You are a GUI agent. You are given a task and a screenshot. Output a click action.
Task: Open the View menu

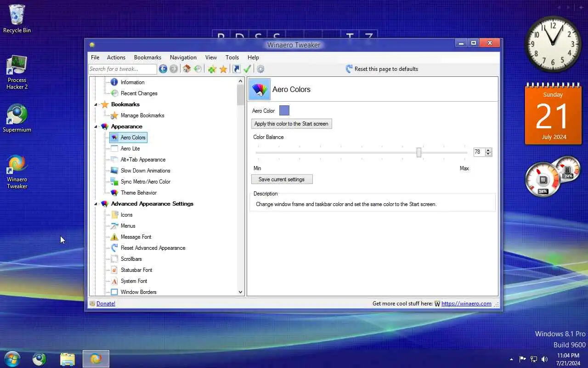pyautogui.click(x=211, y=57)
